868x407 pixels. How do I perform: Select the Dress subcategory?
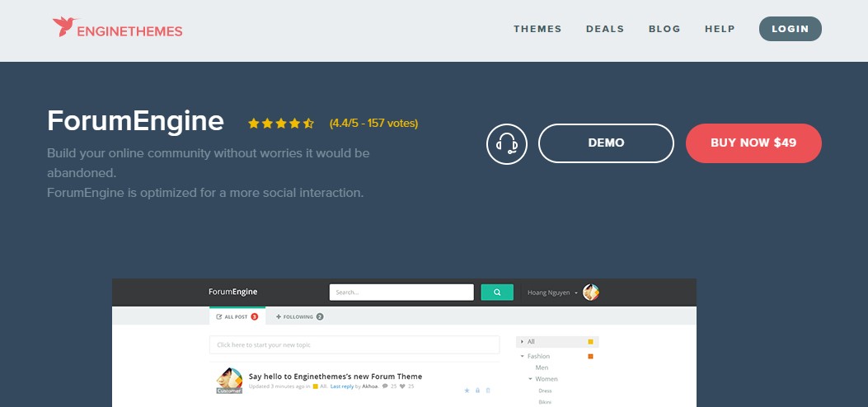(545, 391)
